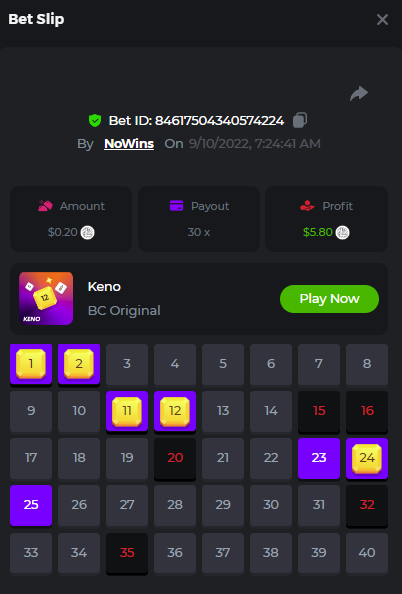Image resolution: width=402 pixels, height=594 pixels.
Task: Click the Play Now button
Action: [329, 299]
